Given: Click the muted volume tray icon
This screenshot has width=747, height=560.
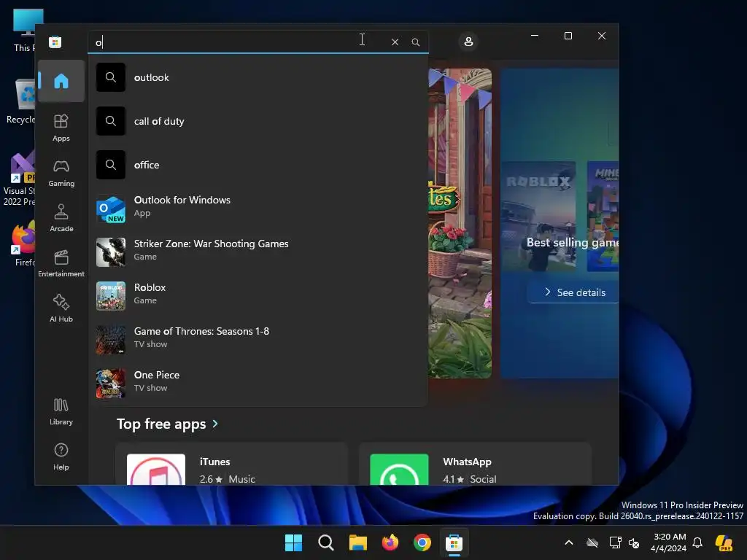Looking at the screenshot, I should point(634,542).
